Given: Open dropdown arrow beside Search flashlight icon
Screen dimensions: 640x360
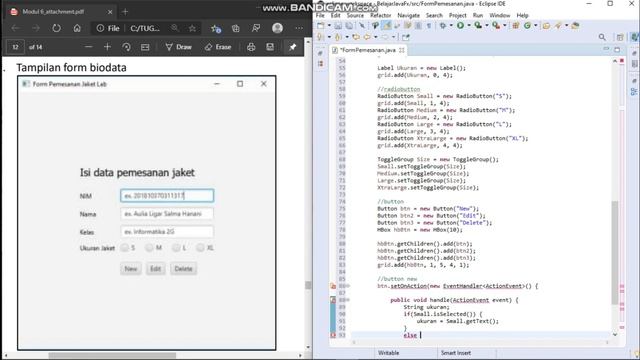Looking at the screenshot, I should click(567, 26).
